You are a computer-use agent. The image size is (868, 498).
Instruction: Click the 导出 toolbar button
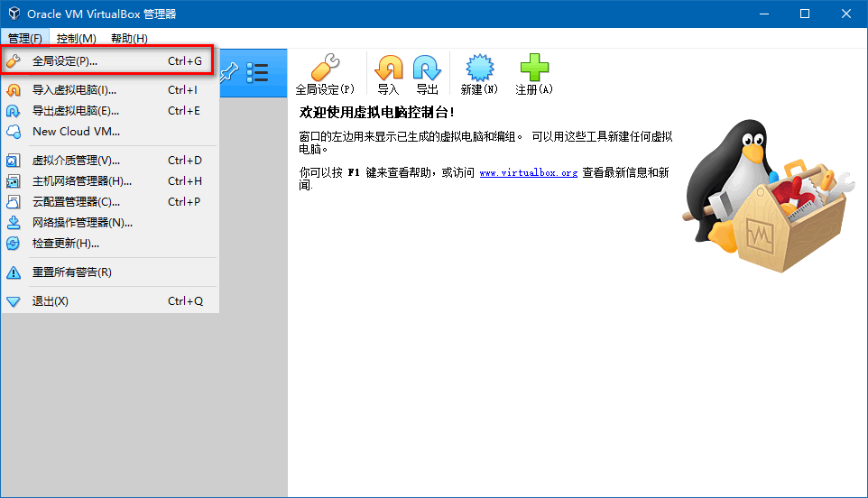click(427, 74)
